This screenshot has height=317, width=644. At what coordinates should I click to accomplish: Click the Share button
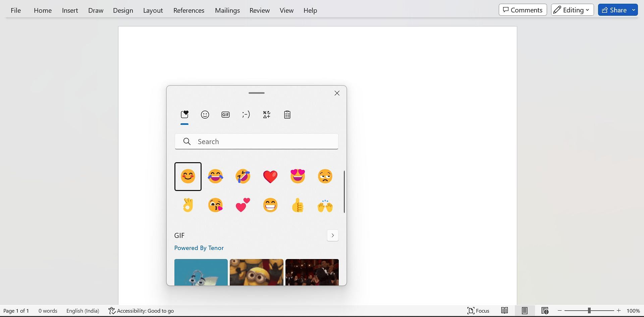(614, 10)
